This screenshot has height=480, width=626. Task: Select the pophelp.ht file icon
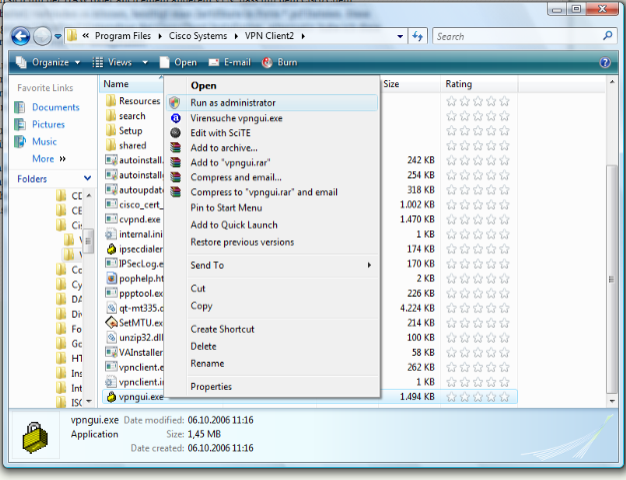[x=111, y=278]
